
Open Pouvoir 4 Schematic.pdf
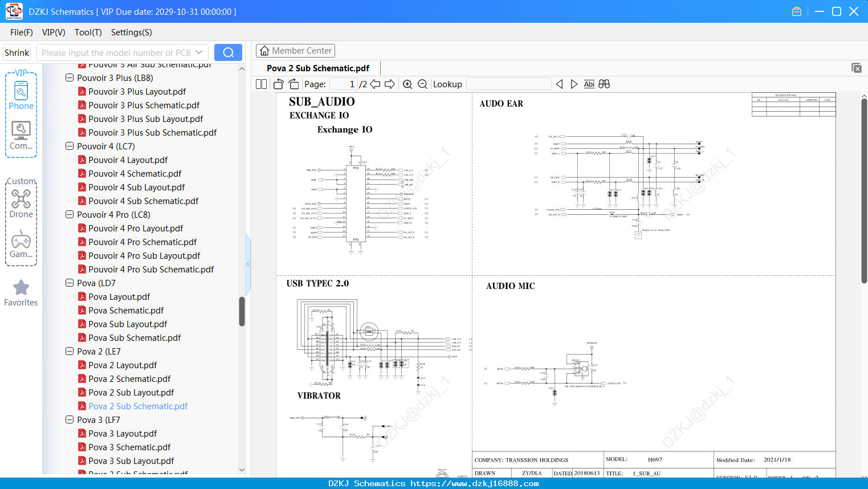[x=135, y=174]
